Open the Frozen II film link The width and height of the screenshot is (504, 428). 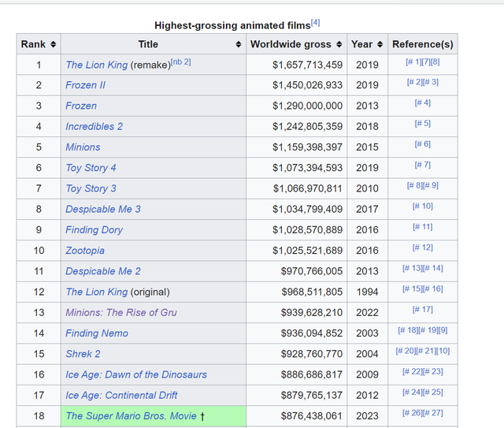click(86, 85)
